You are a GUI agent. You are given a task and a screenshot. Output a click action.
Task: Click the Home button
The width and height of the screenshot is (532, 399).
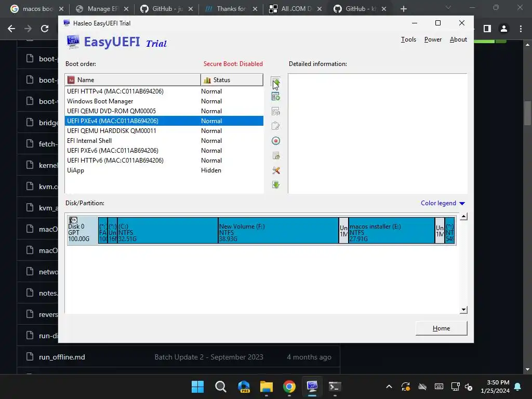[442, 328]
